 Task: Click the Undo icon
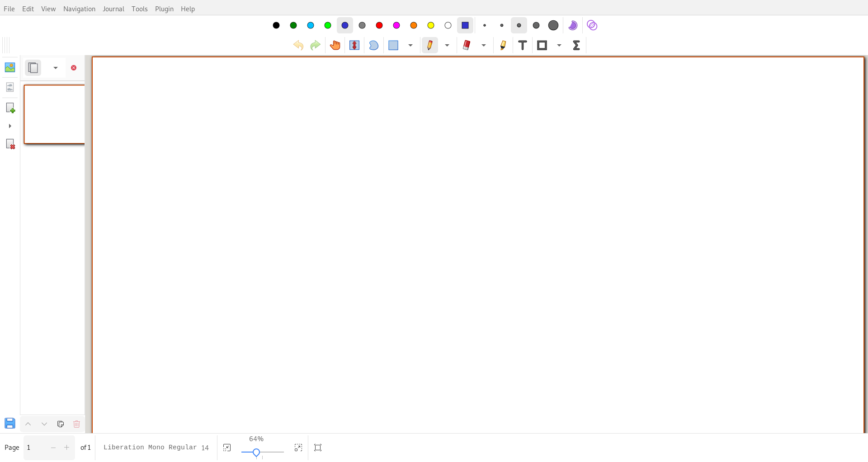pos(298,45)
